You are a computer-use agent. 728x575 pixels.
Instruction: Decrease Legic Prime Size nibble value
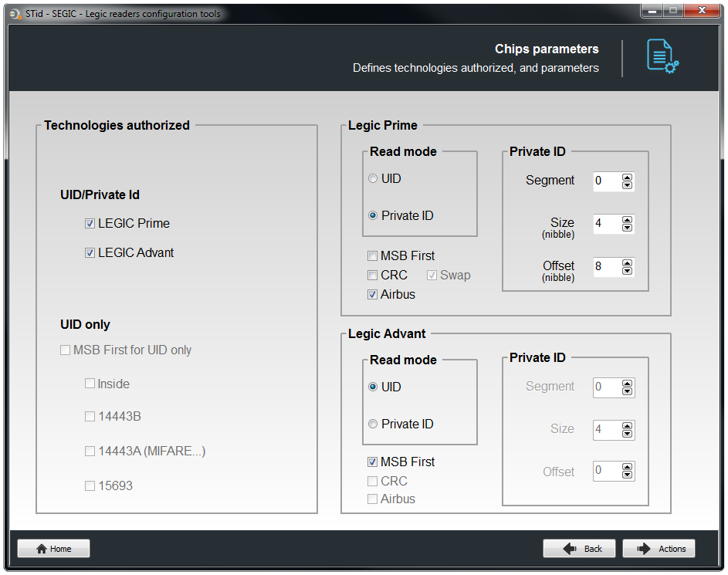[627, 228]
